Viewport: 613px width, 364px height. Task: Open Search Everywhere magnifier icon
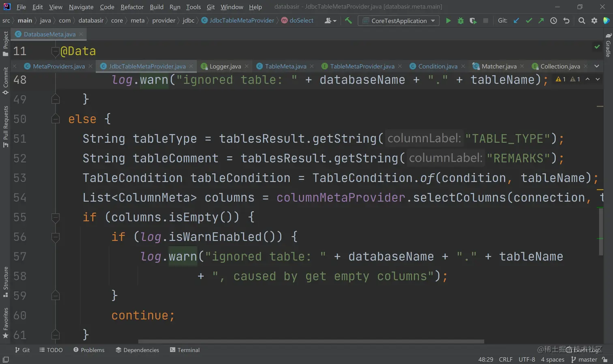coord(582,21)
